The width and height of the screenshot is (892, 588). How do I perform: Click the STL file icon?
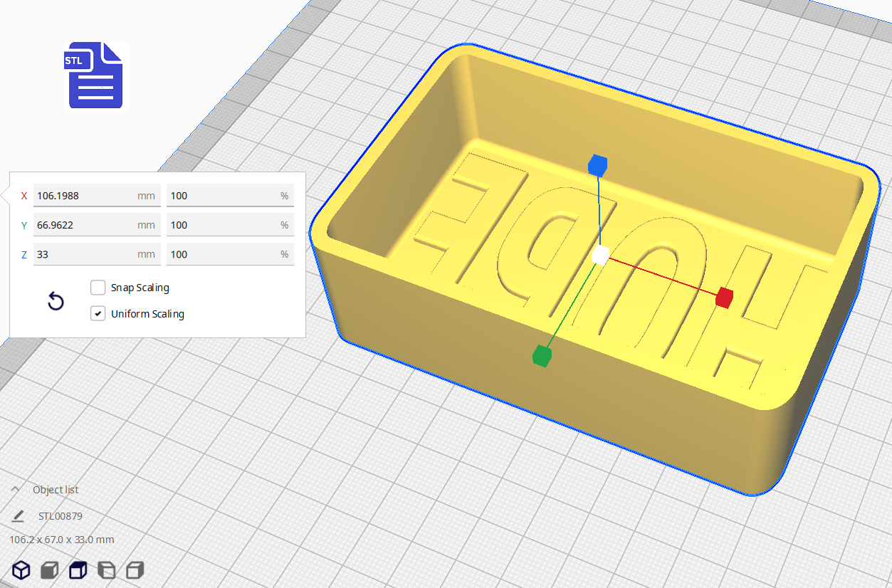tap(96, 76)
